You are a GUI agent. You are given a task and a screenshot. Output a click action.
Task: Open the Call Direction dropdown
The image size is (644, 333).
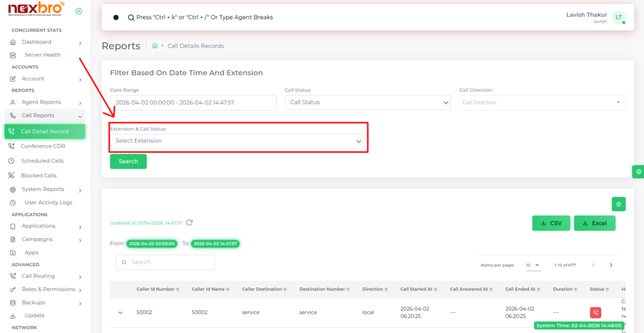coord(541,102)
